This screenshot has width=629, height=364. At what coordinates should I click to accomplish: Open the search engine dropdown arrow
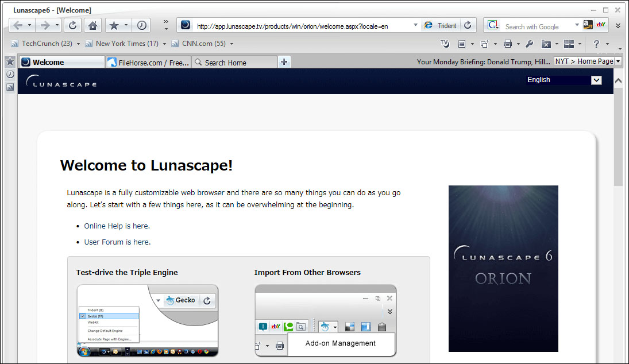click(577, 25)
